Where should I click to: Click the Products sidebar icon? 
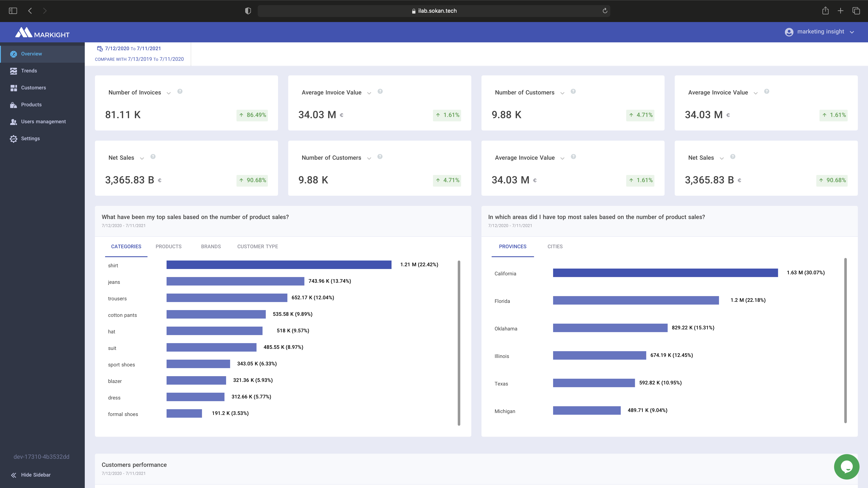(14, 105)
